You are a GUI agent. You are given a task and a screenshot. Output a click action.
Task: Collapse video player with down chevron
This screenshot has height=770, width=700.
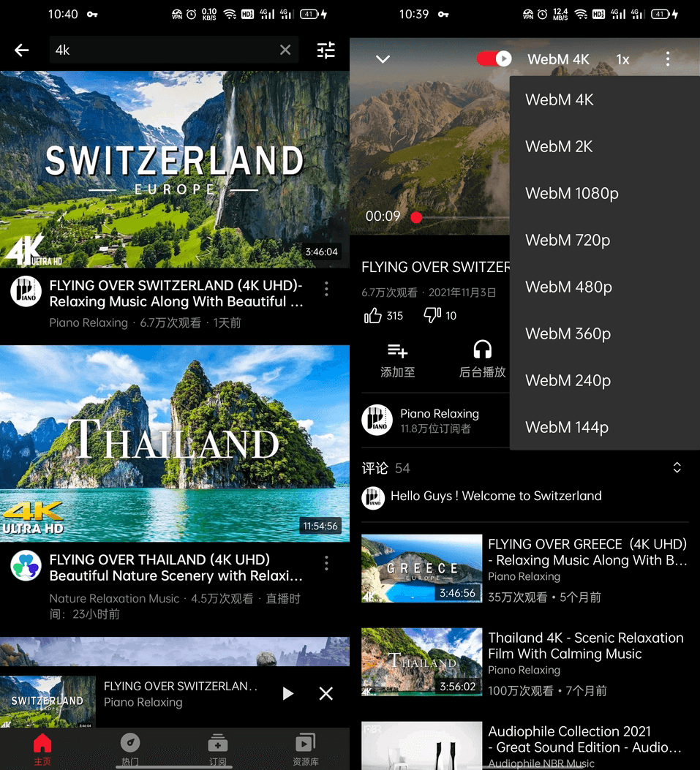[383, 59]
